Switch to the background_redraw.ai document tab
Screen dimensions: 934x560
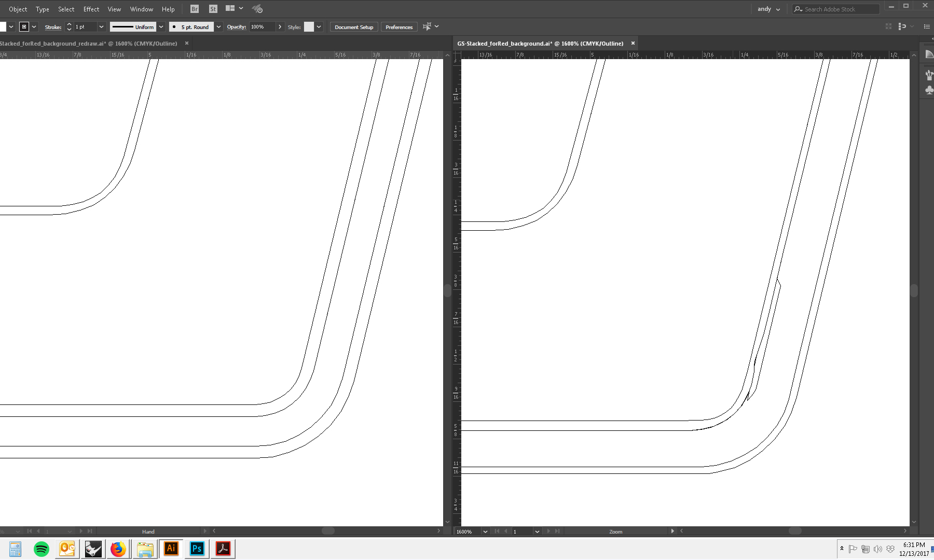88,44
